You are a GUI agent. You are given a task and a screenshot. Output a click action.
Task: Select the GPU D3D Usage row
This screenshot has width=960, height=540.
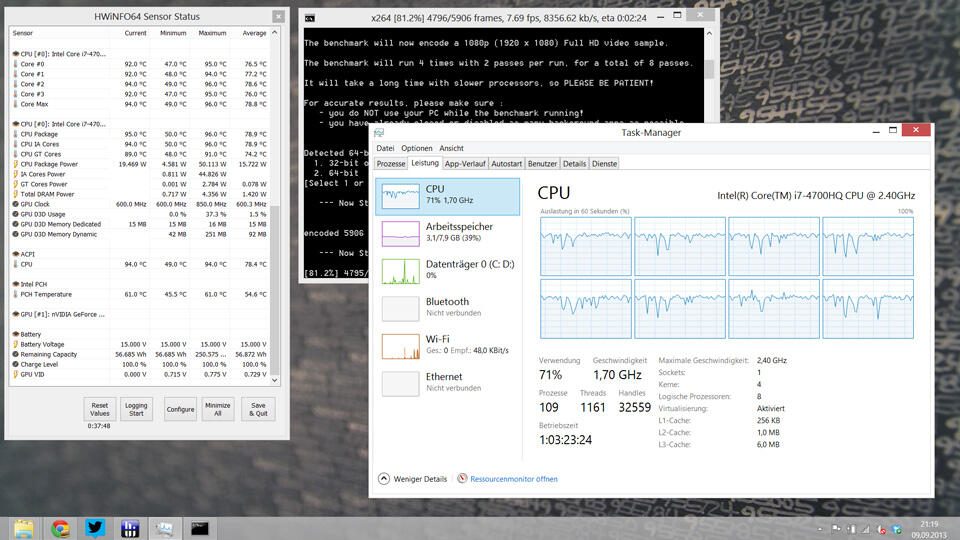pyautogui.click(x=140, y=214)
